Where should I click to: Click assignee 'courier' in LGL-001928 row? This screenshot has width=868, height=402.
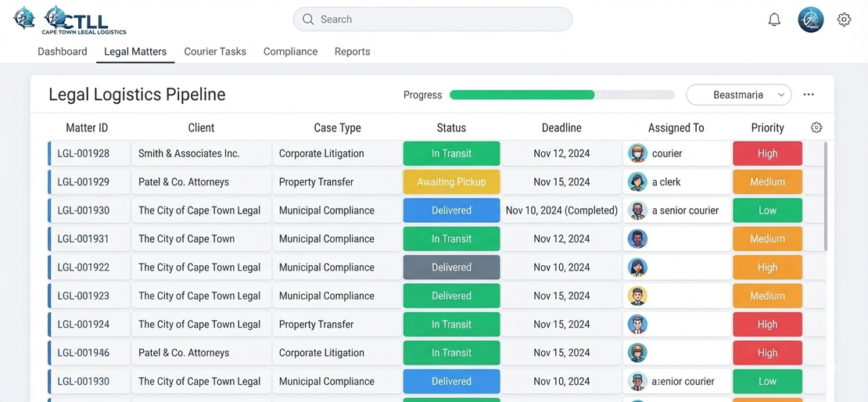pos(667,153)
